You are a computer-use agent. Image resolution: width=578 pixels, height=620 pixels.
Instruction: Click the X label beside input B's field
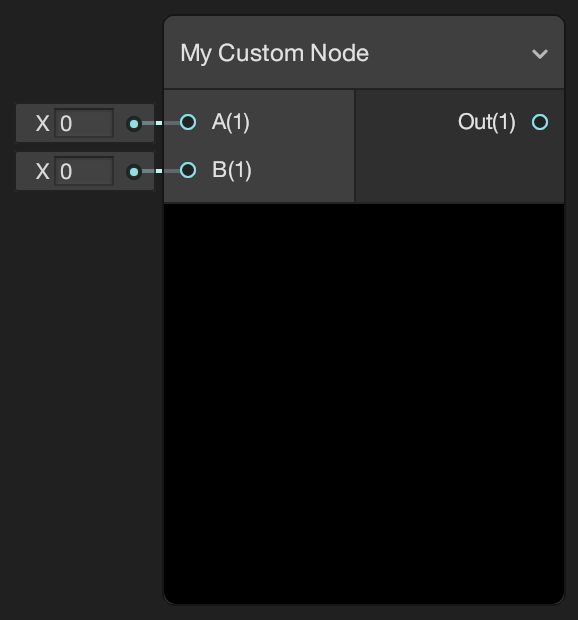pyautogui.click(x=42, y=172)
